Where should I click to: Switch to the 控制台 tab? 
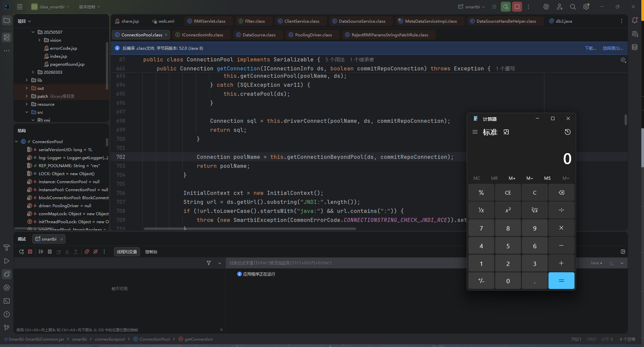[151, 252]
